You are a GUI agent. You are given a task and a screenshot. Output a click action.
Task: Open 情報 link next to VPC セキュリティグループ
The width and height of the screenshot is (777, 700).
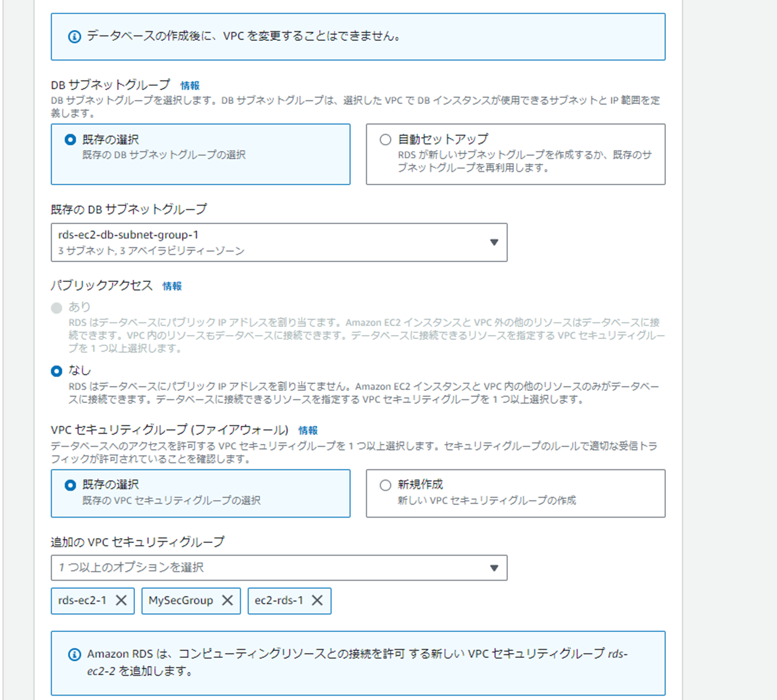tap(308, 431)
